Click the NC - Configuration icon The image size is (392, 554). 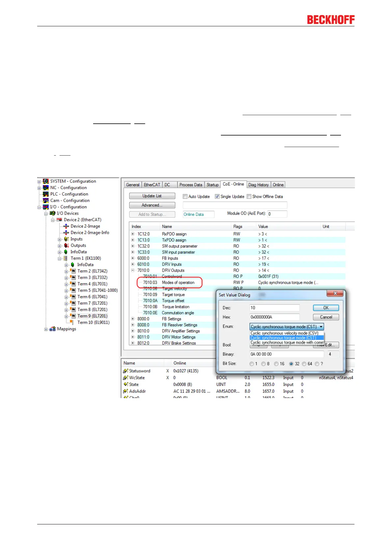[x=46, y=188]
